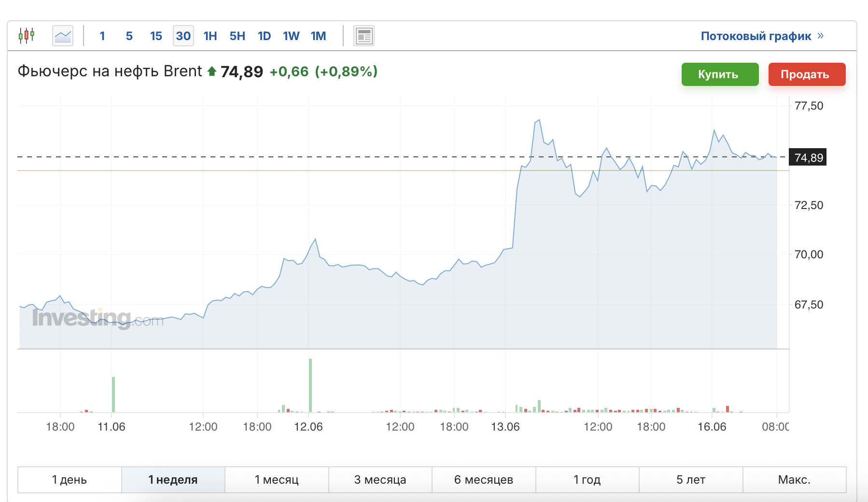Switch range to 1 месяц tab

pos(277,480)
